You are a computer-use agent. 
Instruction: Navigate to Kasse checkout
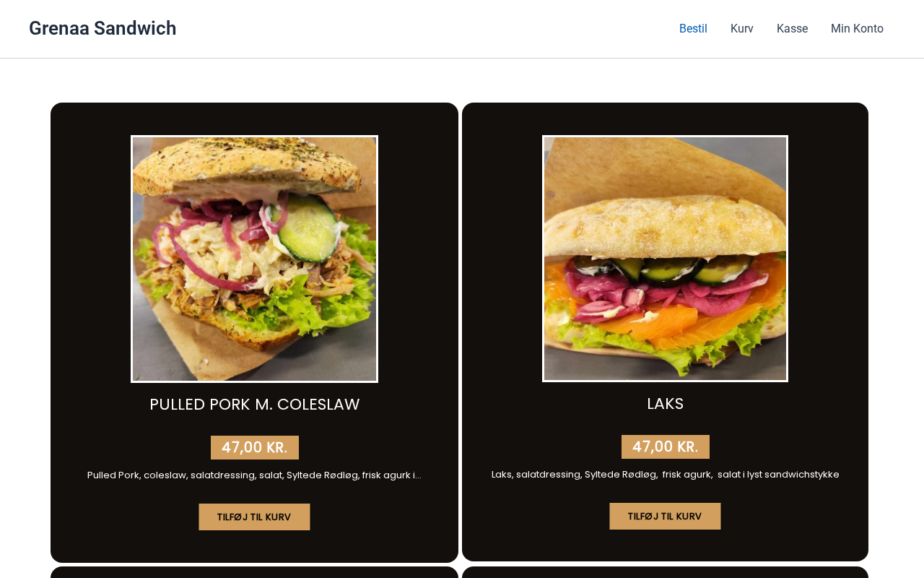click(792, 29)
